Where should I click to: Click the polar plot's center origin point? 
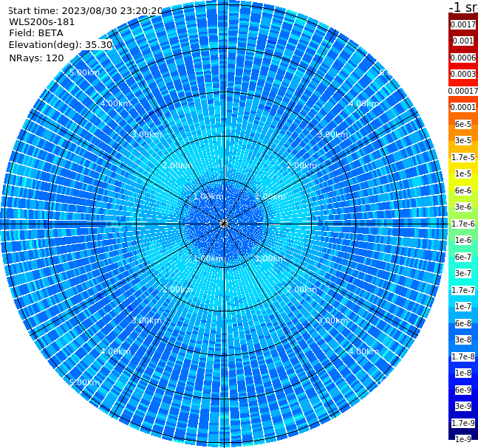(x=224, y=224)
